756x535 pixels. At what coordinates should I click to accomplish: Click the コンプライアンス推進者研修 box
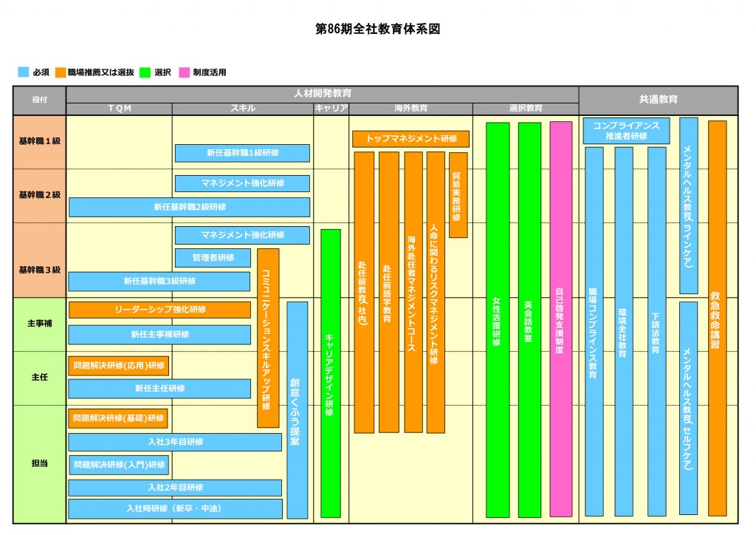(626, 131)
